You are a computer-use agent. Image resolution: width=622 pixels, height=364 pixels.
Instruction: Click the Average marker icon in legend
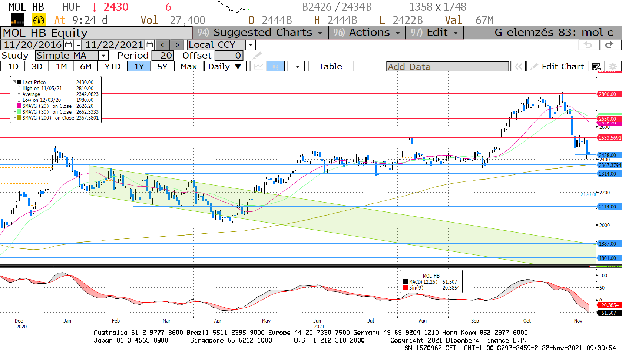click(x=19, y=94)
